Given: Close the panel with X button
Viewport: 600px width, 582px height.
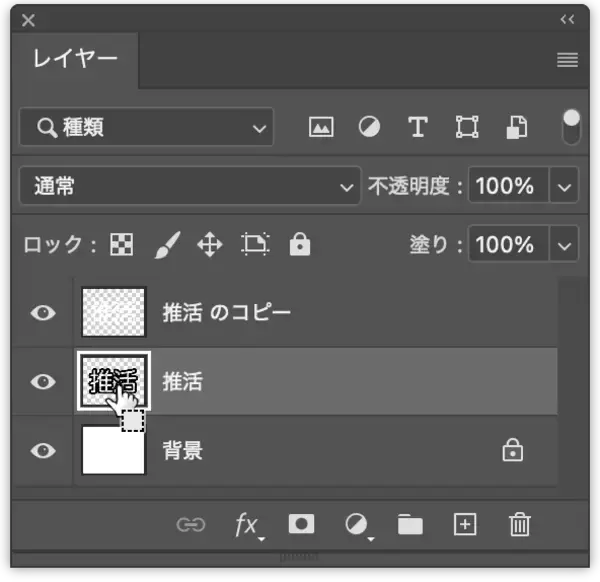Looking at the screenshot, I should click(29, 20).
